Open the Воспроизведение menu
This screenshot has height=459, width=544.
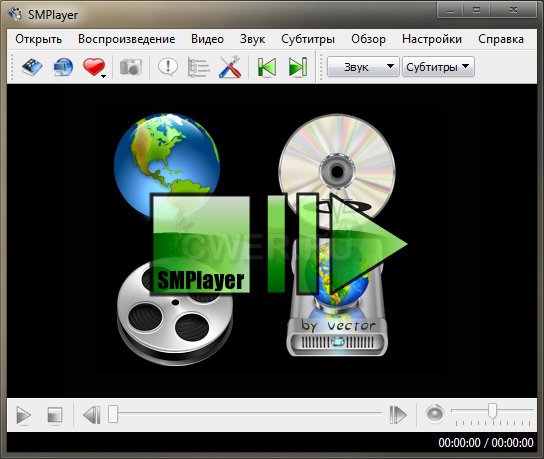(127, 39)
